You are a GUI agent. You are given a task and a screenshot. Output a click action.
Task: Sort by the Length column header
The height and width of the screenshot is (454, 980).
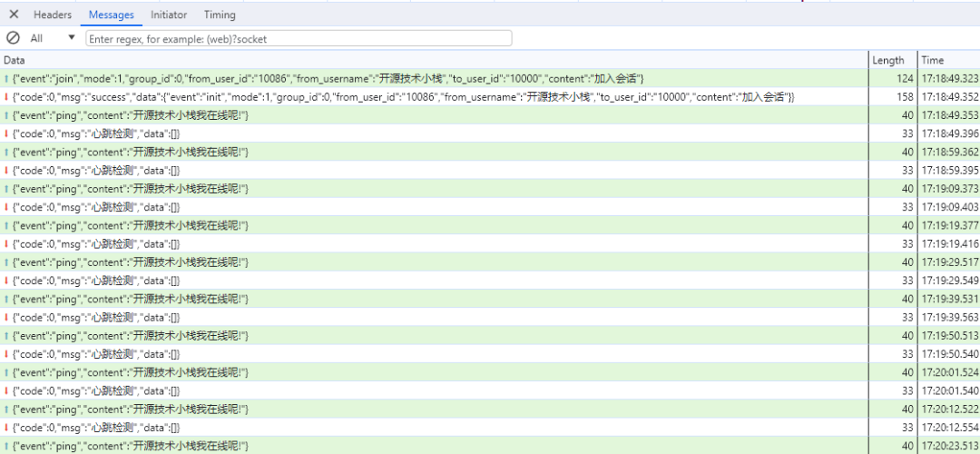[x=893, y=60]
